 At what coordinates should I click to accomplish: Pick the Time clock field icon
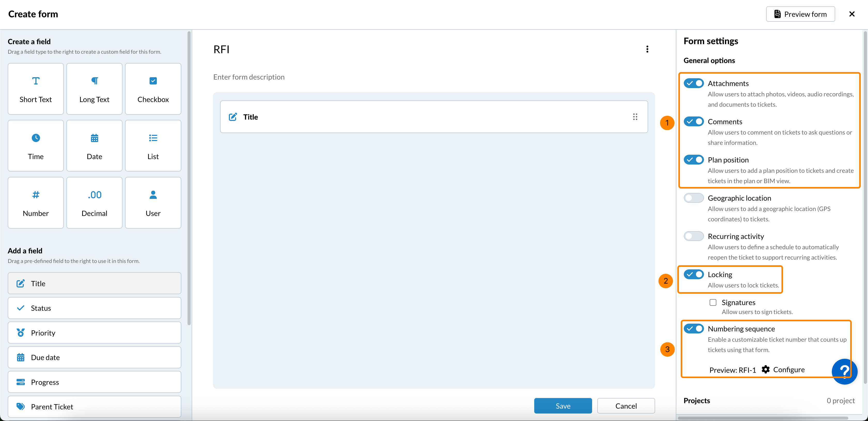[36, 138]
